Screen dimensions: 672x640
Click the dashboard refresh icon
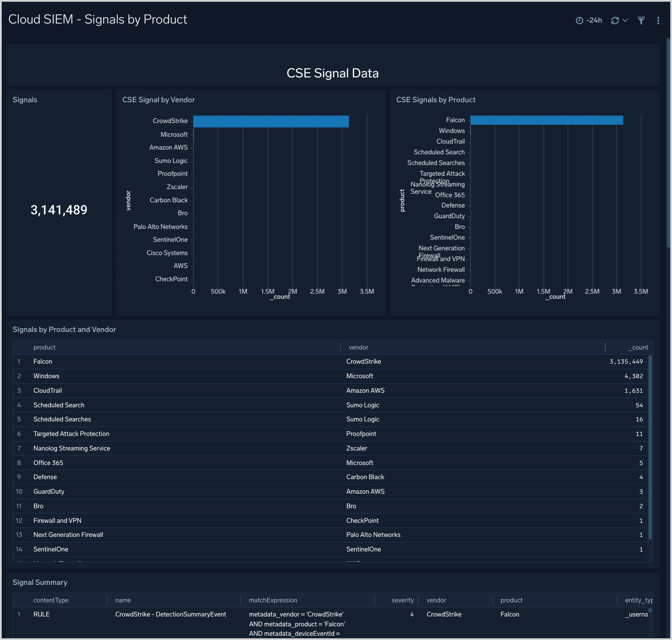pyautogui.click(x=615, y=21)
